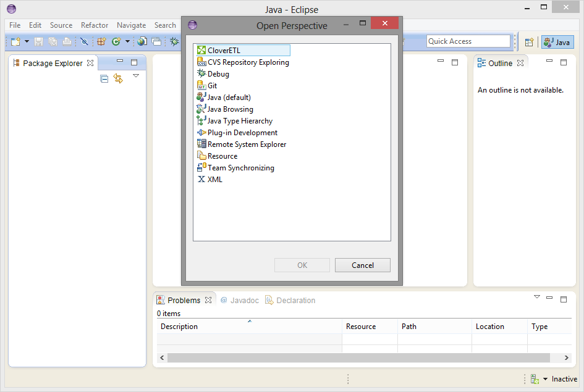Click the Open Perspective toolbar icon

(529, 42)
